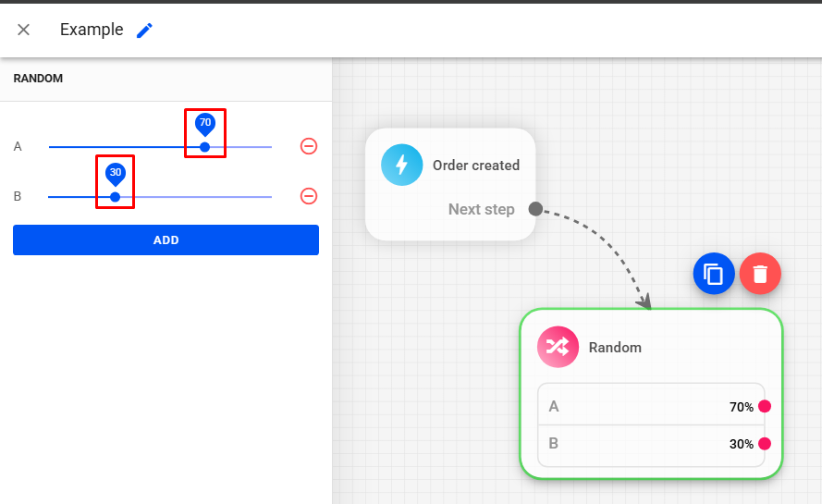Duplicate the Random node with the copy icon
The image size is (822, 504).
(x=714, y=274)
